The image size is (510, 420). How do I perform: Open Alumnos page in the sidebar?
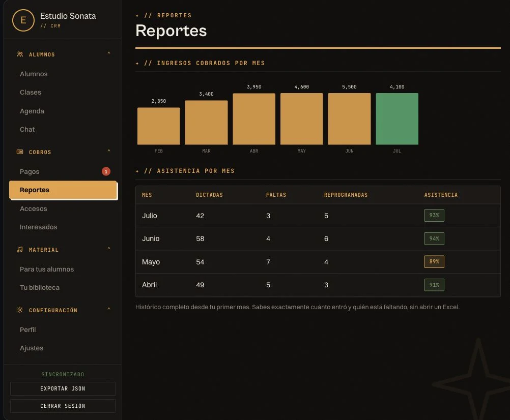pyautogui.click(x=34, y=74)
